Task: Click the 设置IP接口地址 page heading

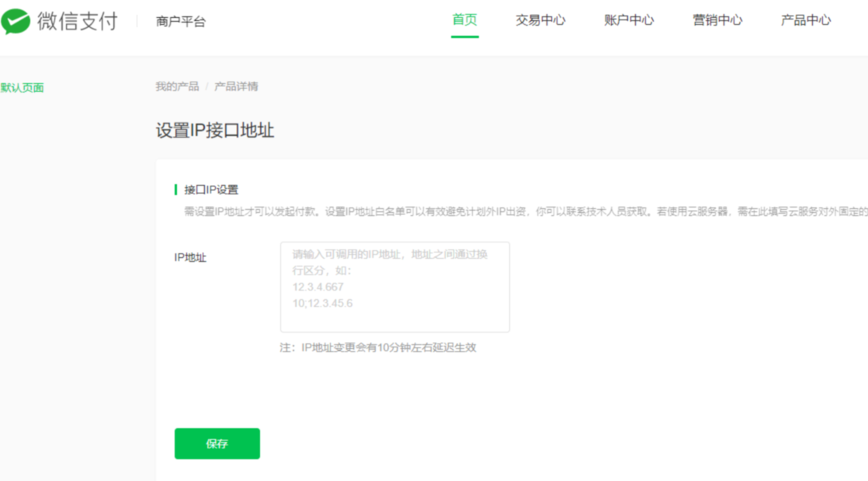Action: [215, 131]
